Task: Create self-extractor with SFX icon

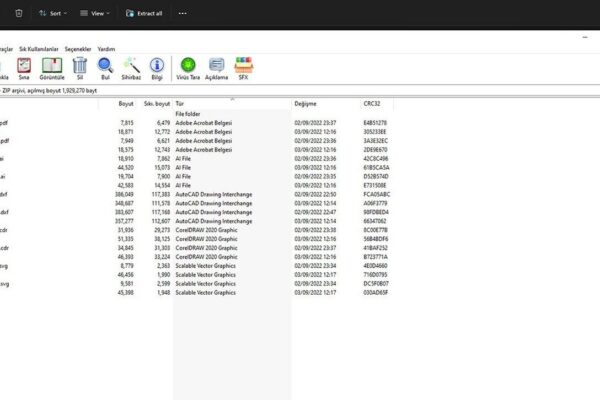Action: click(243, 68)
